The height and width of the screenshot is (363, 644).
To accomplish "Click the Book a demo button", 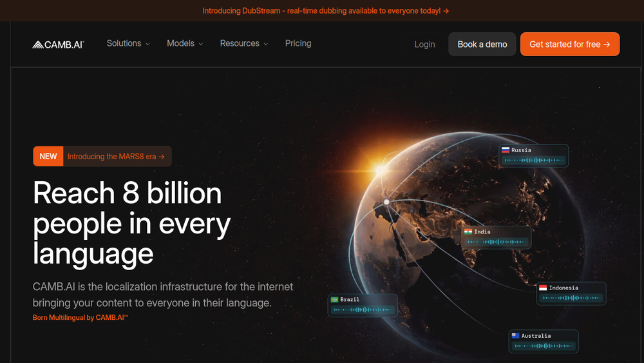I will [x=482, y=44].
